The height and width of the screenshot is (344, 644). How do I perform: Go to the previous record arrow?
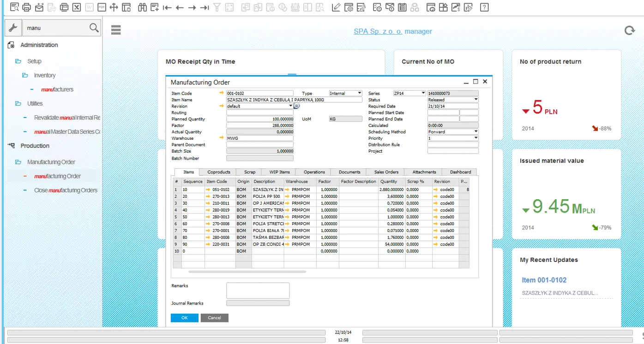point(180,7)
